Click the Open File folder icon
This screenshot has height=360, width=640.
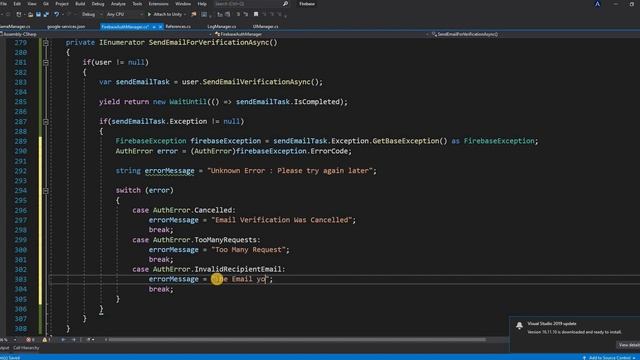click(30, 14)
